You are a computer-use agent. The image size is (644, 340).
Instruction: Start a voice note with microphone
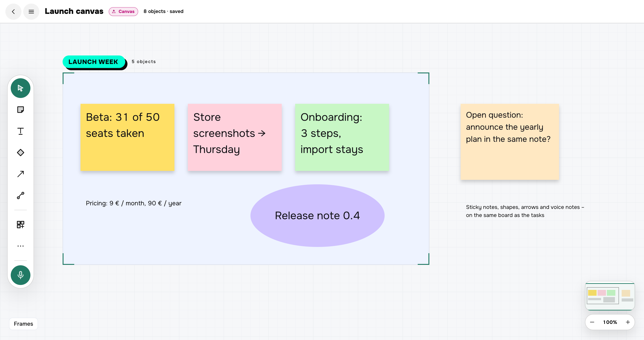pos(21,275)
